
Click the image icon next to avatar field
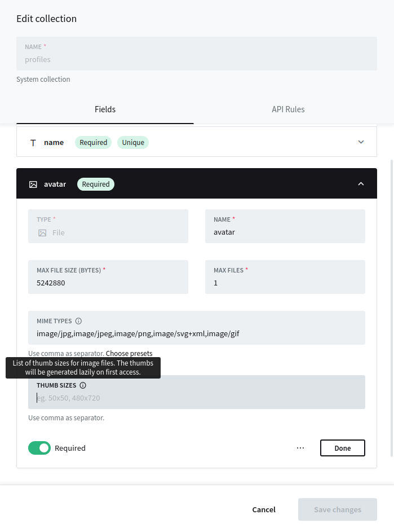click(33, 184)
